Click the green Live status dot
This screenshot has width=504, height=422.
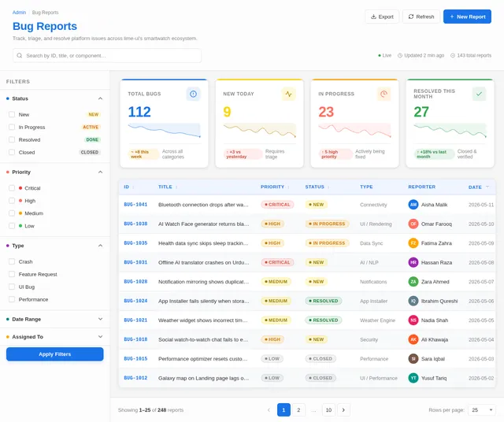[x=380, y=56]
